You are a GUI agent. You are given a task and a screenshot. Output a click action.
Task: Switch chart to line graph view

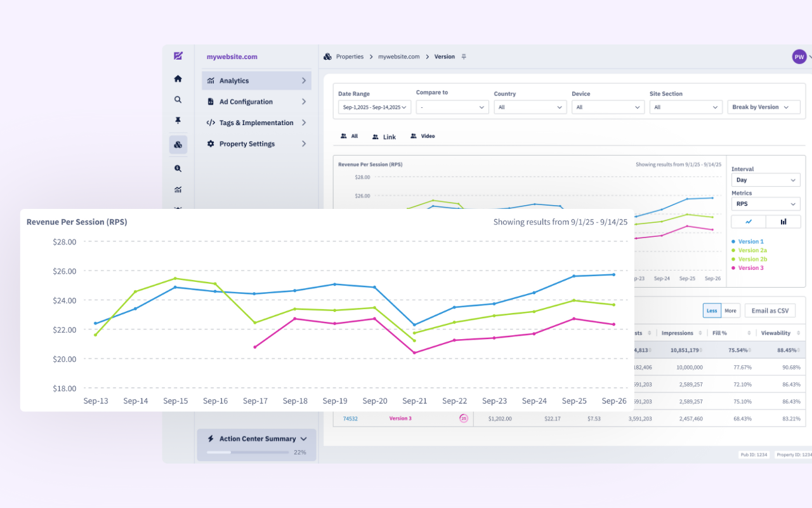coord(749,222)
